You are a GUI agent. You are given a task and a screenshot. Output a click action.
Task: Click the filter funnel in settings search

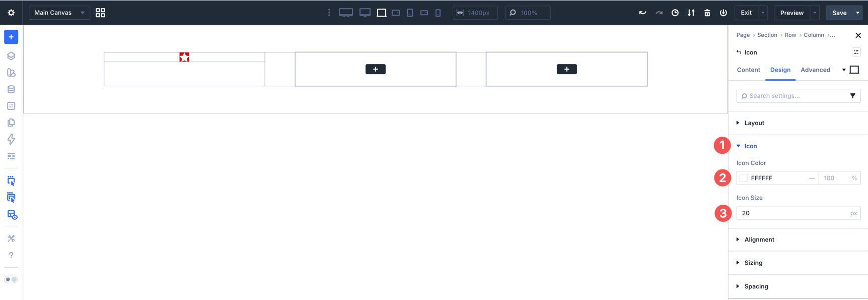pyautogui.click(x=852, y=96)
